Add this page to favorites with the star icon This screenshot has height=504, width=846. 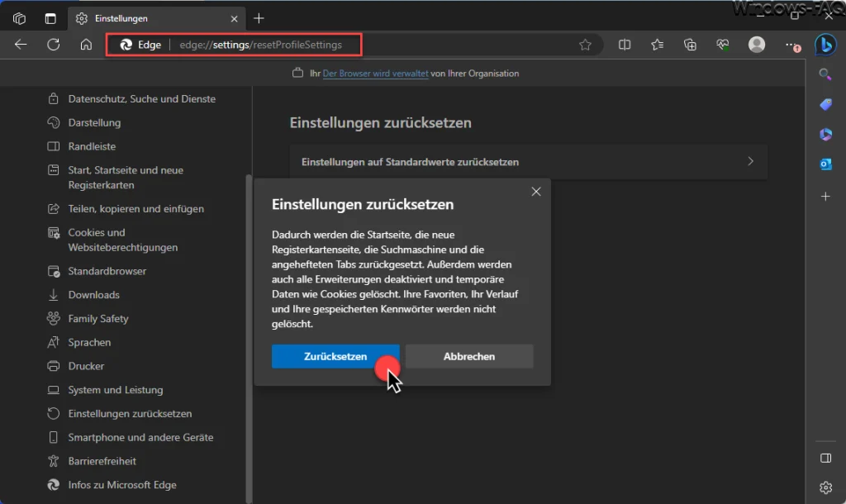coord(586,45)
